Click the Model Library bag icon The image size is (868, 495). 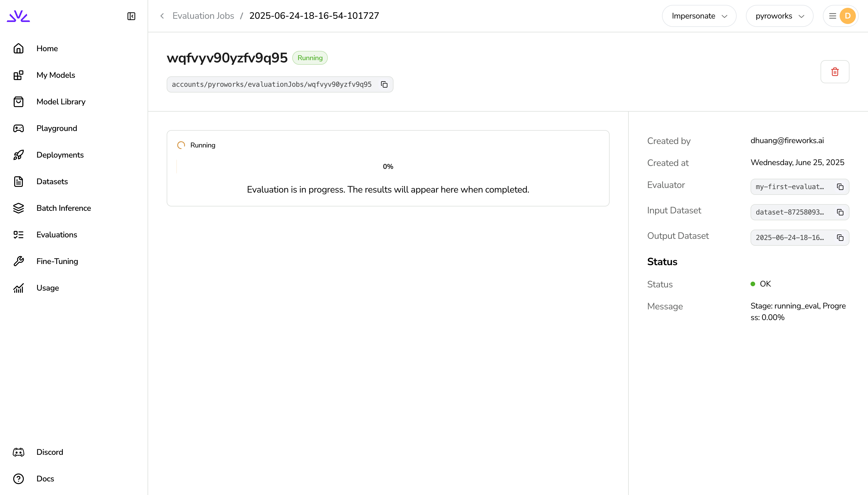pos(18,102)
